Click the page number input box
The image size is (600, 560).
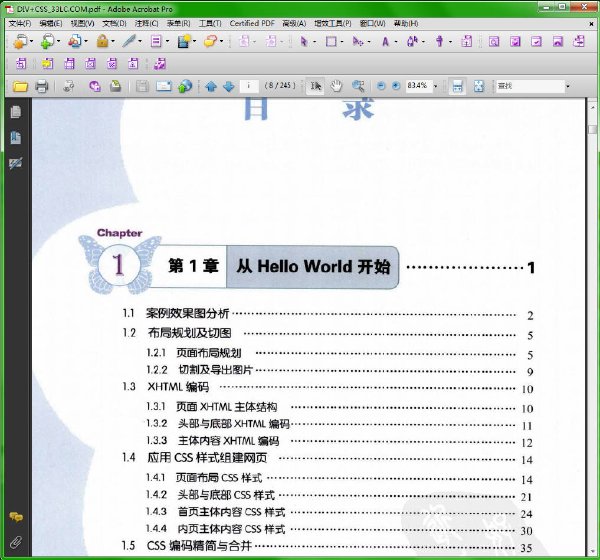coord(249,86)
